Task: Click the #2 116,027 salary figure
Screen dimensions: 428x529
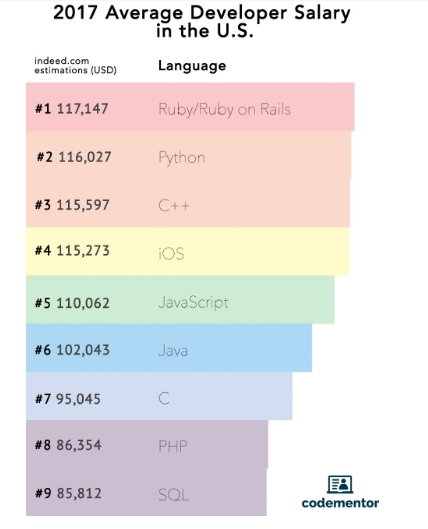Action: tap(74, 157)
